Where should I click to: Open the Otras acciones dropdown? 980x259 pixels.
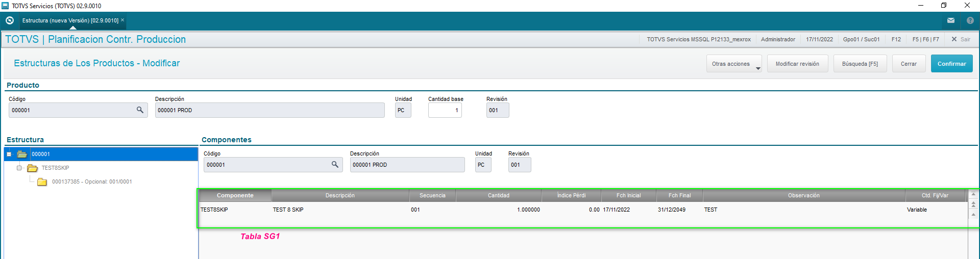[x=734, y=64]
